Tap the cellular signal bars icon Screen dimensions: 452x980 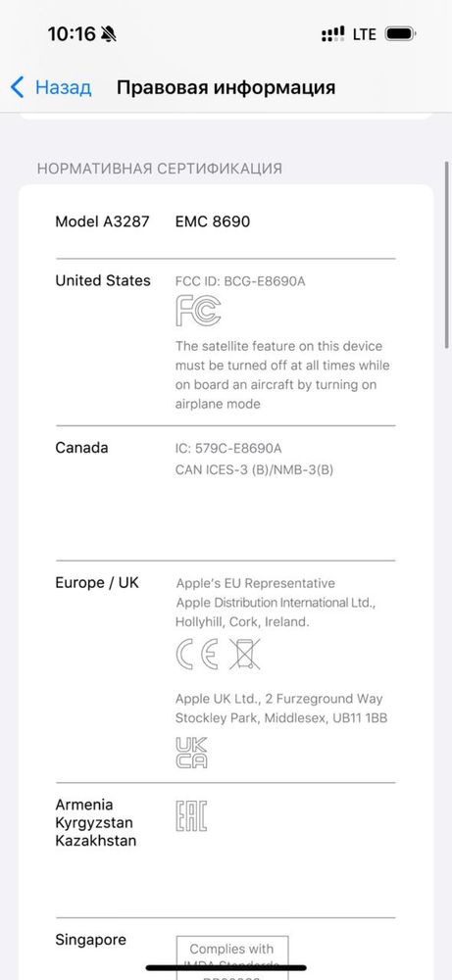tap(332, 33)
